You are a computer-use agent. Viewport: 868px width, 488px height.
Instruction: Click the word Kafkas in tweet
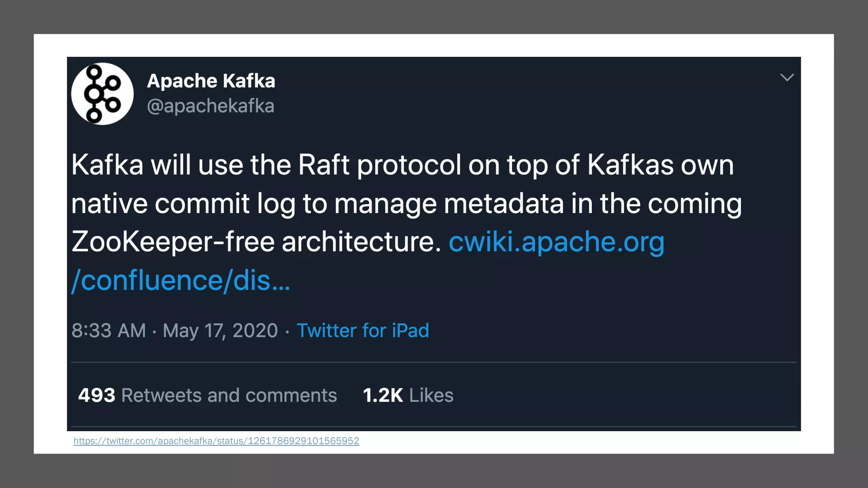(x=630, y=164)
